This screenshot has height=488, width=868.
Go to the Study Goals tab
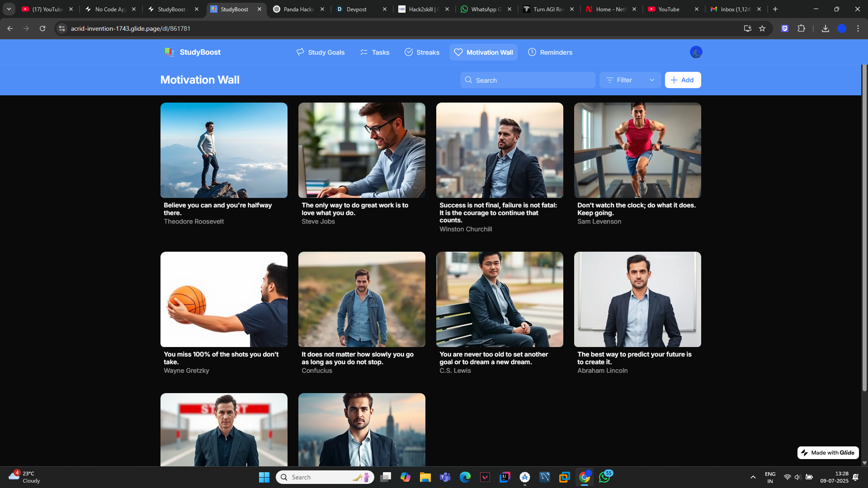pyautogui.click(x=321, y=52)
